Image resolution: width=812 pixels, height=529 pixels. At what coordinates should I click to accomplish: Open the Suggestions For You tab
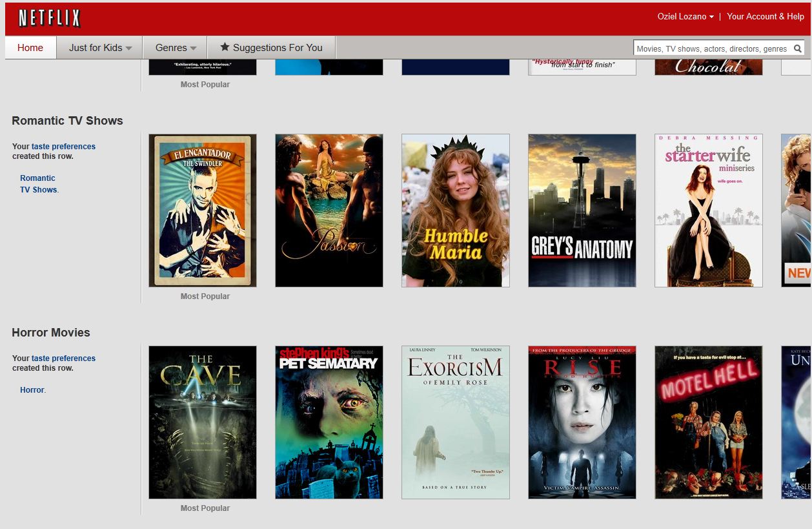pos(271,48)
